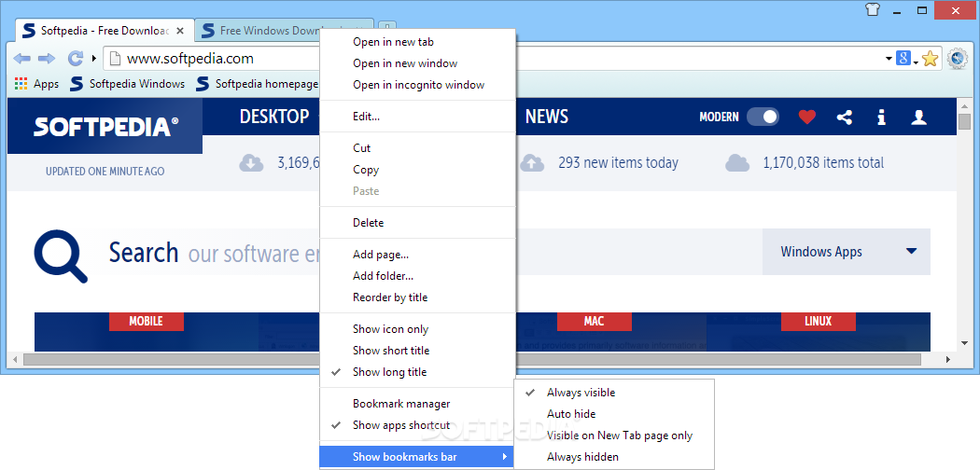Open Softpedia Windows bookmark
980x470 pixels.
point(128,84)
